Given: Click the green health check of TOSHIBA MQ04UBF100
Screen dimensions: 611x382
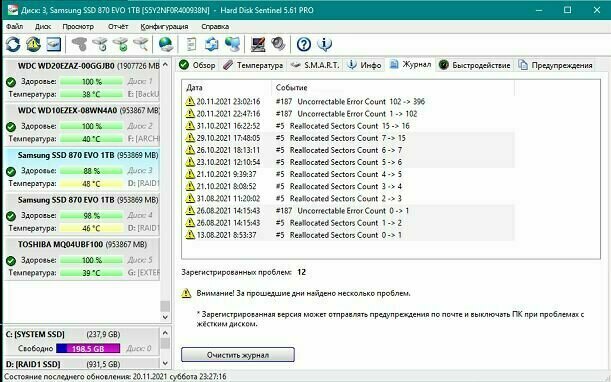Looking at the screenshot, I should pos(11,260).
